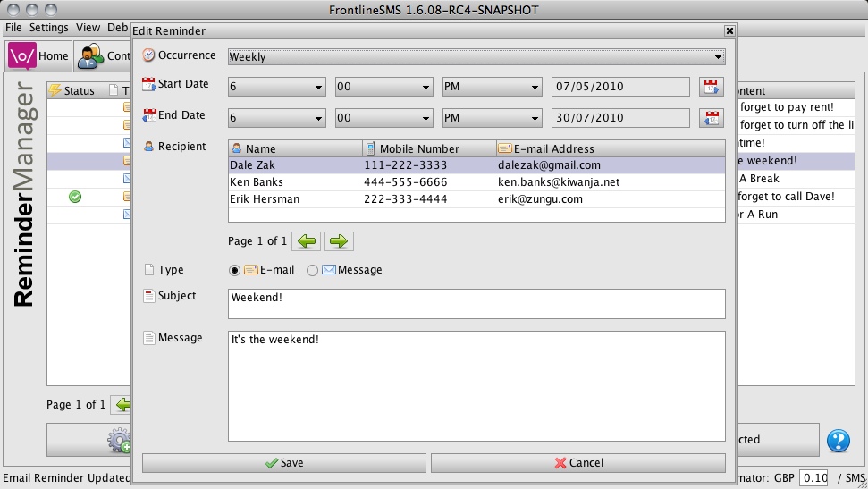This screenshot has height=489, width=868.
Task: Select the Message type radio button
Action: pyautogui.click(x=312, y=270)
